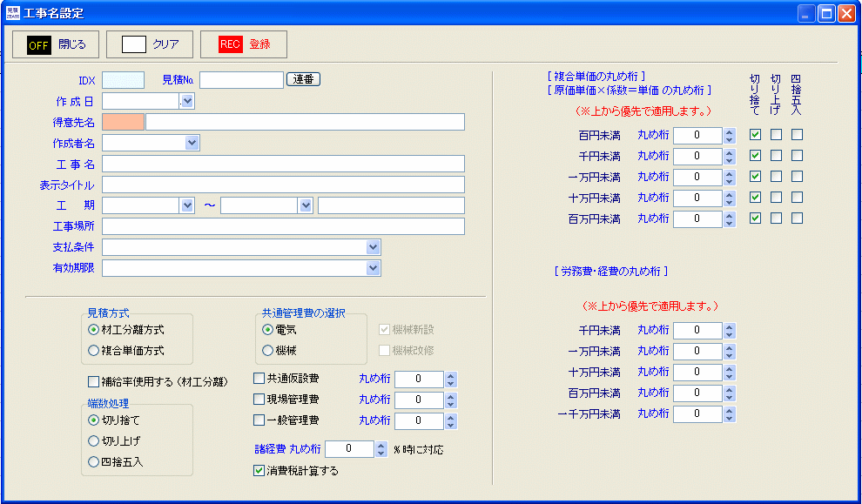The height and width of the screenshot is (504, 862).
Task: Enable the 補給率使用する checkbox
Action: pyautogui.click(x=94, y=381)
